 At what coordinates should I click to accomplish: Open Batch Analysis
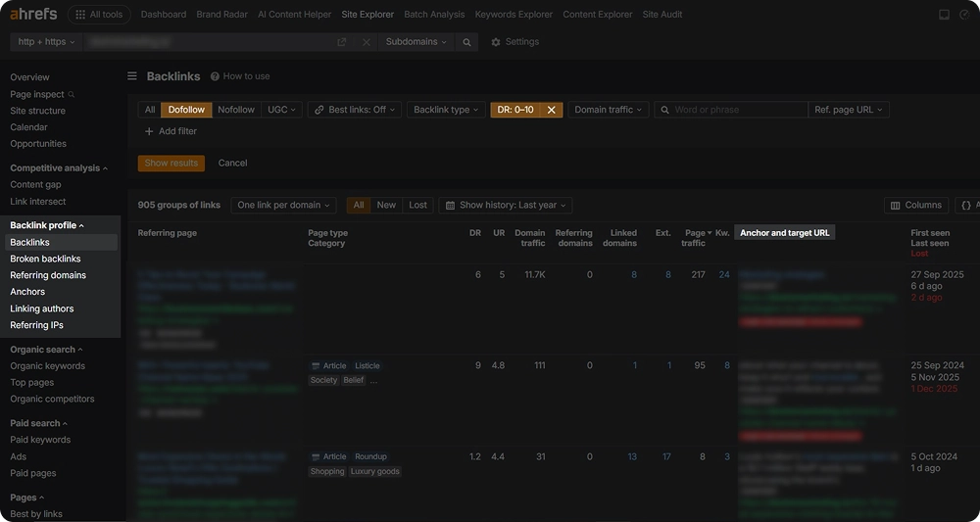click(x=434, y=15)
